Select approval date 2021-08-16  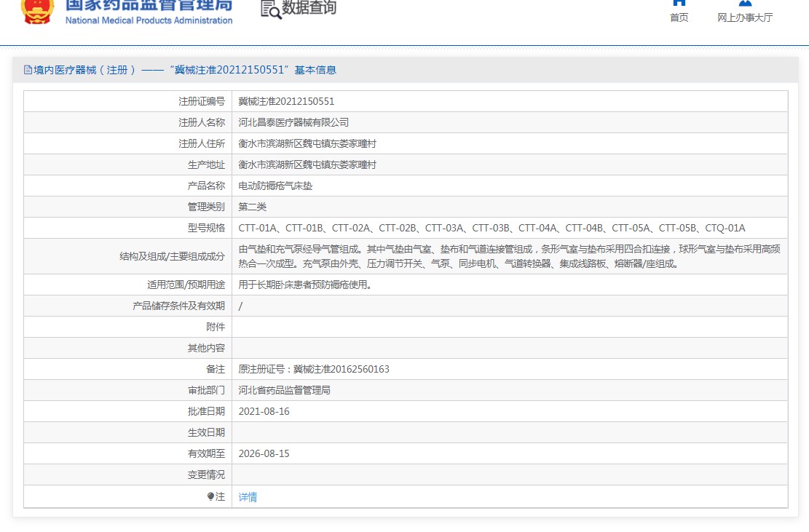[264, 411]
